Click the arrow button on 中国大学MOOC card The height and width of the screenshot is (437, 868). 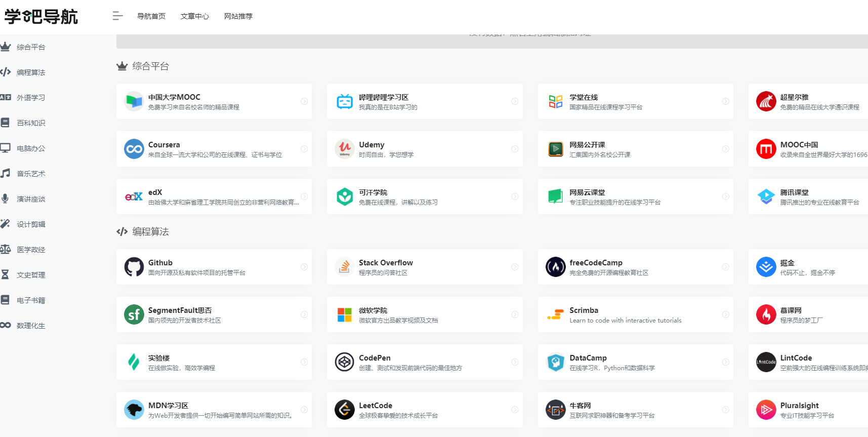click(304, 101)
